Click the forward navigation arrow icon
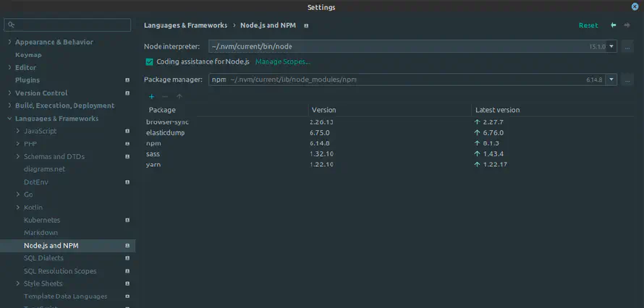 tap(627, 25)
